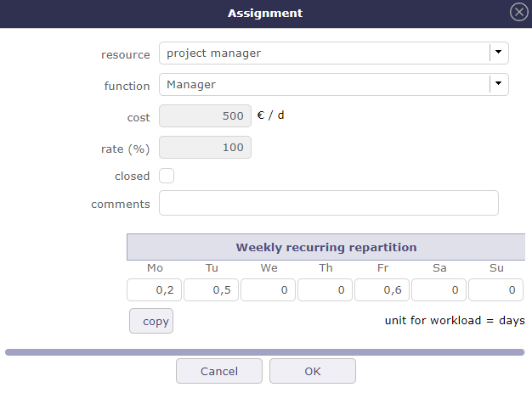
Task: Click the 'unit for workload = days' text
Action: pyautogui.click(x=455, y=321)
